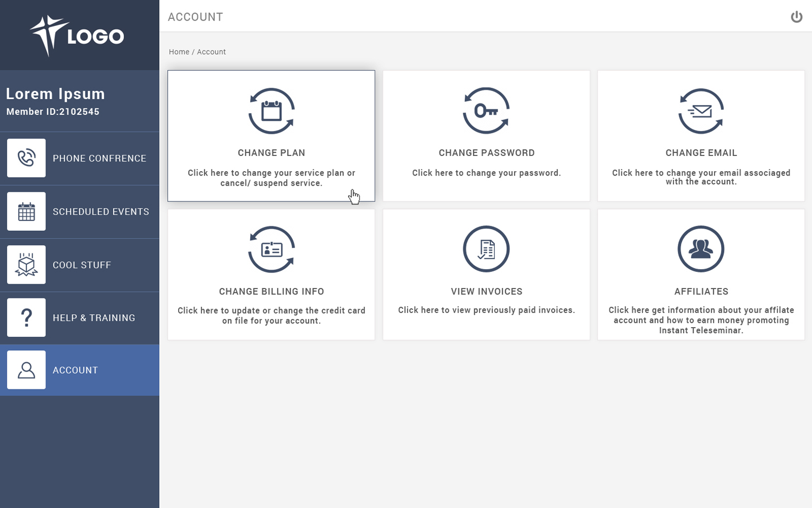Open Phone Confrence menu label
Screen dimensions: 812x508
click(100, 158)
